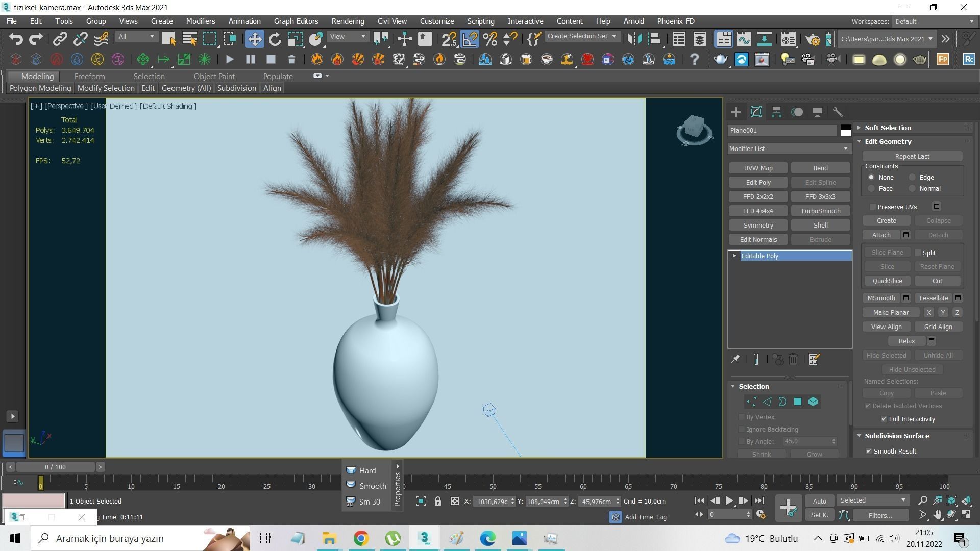Viewport: 980px width, 551px height.
Task: Enable the Preserve UVs checkbox
Action: pos(872,207)
